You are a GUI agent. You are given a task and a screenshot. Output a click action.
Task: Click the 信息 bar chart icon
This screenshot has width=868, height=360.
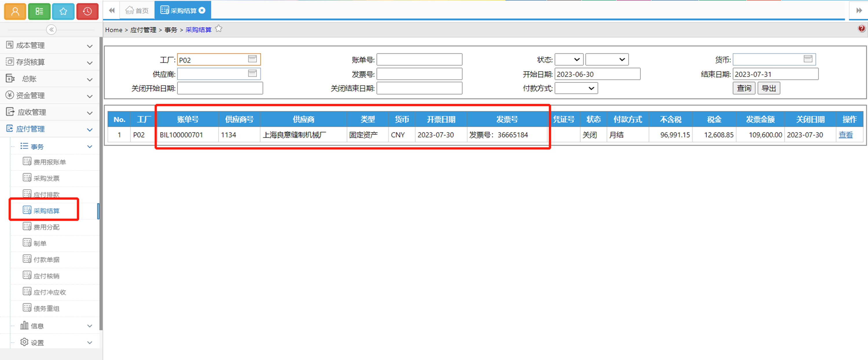point(24,325)
